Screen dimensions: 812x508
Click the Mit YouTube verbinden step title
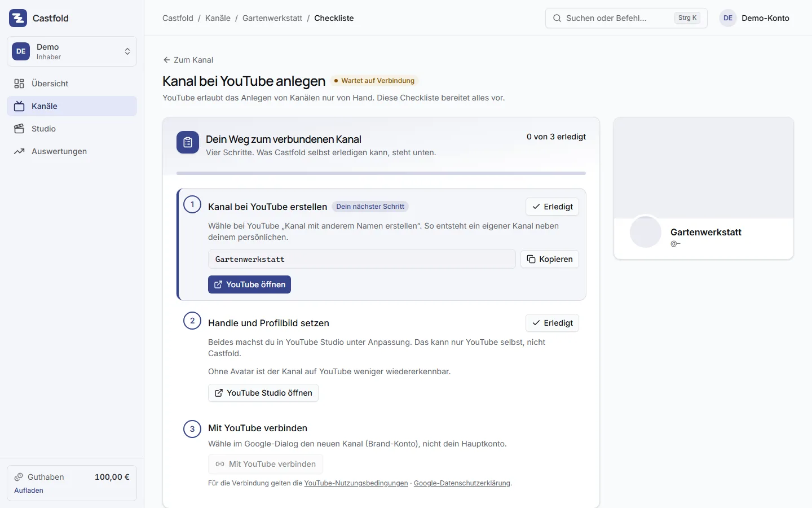pyautogui.click(x=258, y=428)
